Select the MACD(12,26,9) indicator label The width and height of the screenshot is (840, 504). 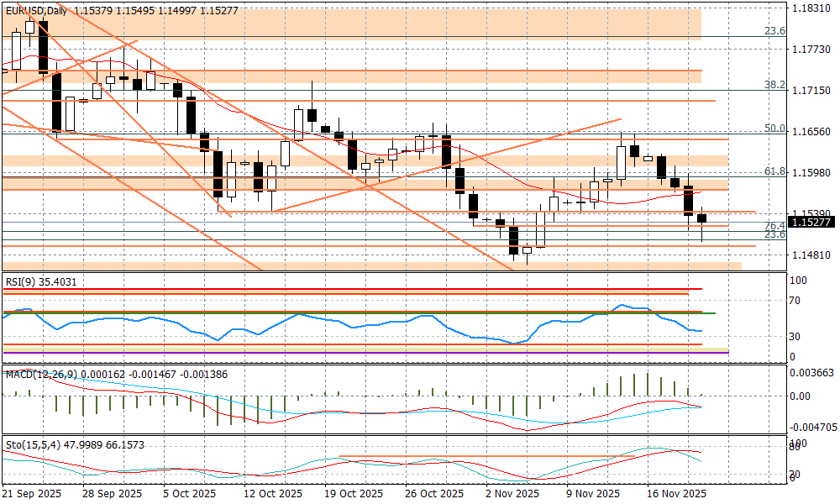[x=40, y=374]
